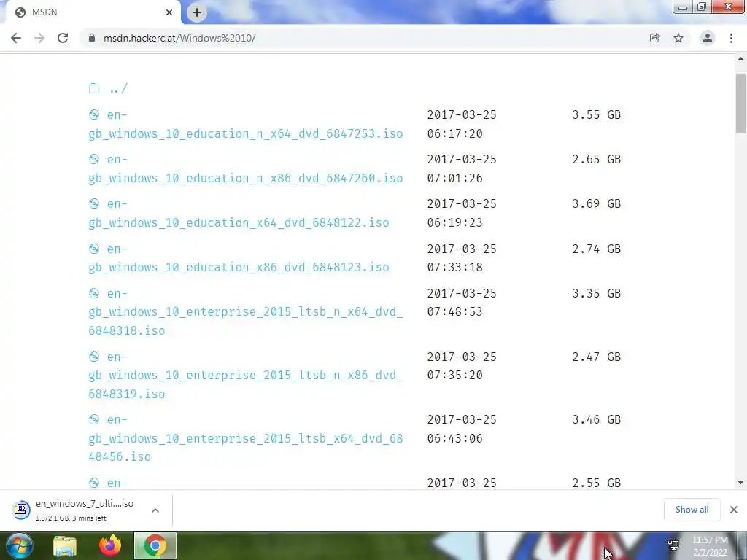Download en-gb education_n_x86_dvd_6847260.iso
Screen dimensions: 747x560
click(x=245, y=168)
